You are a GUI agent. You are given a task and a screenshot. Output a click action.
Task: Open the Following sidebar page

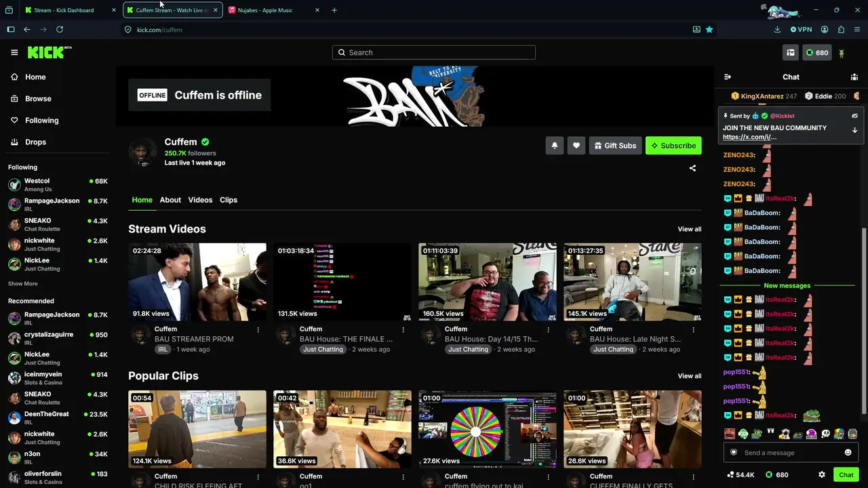coord(58,120)
